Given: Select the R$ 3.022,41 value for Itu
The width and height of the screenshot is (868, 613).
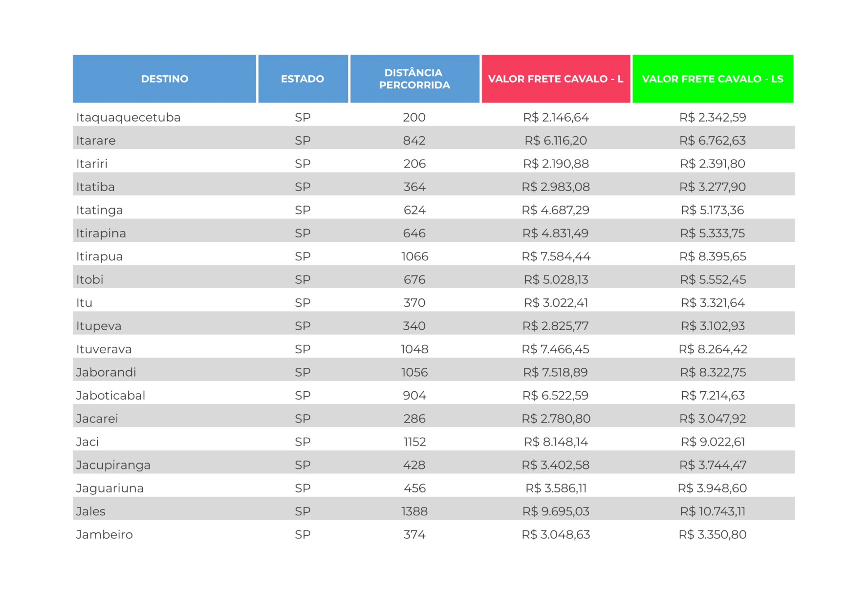Looking at the screenshot, I should [556, 303].
